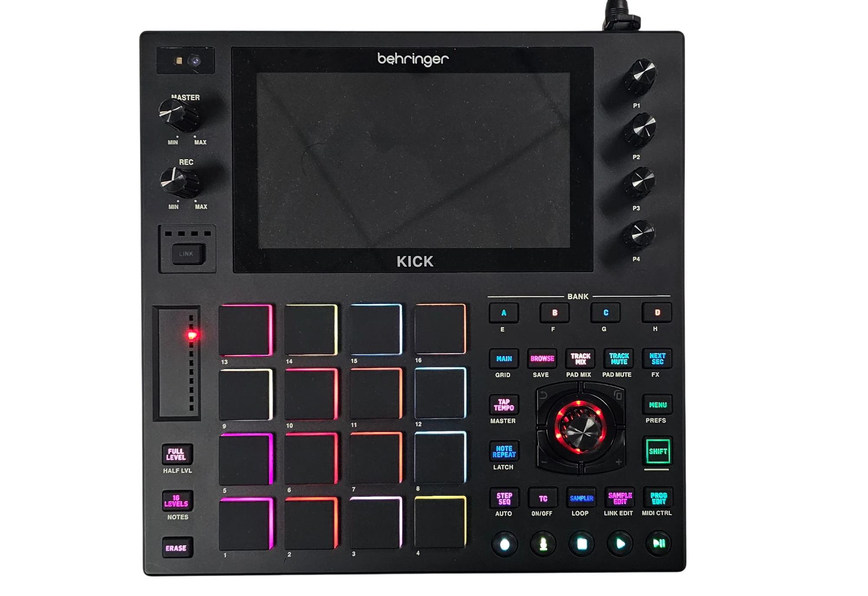Screen dimensions: 868x596
Task: Open the TRACK MUTE button
Action: coord(619,358)
